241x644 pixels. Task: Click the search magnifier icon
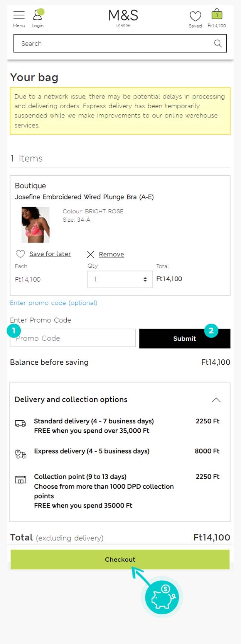pyautogui.click(x=218, y=43)
